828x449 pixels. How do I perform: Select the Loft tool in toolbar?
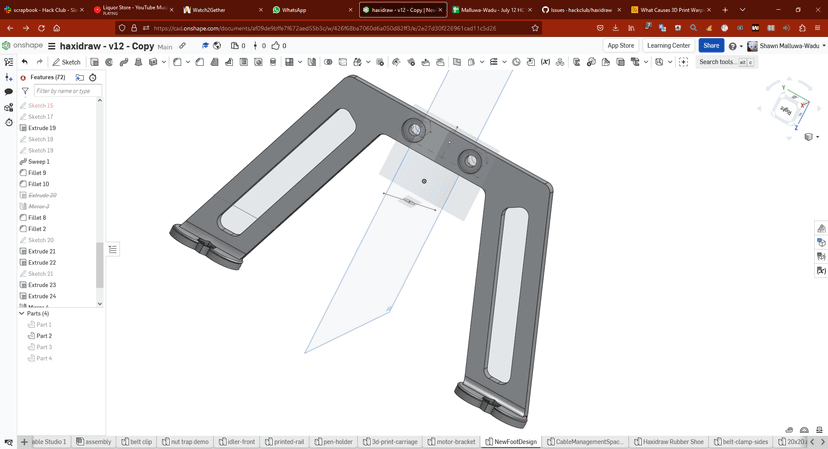point(138,62)
